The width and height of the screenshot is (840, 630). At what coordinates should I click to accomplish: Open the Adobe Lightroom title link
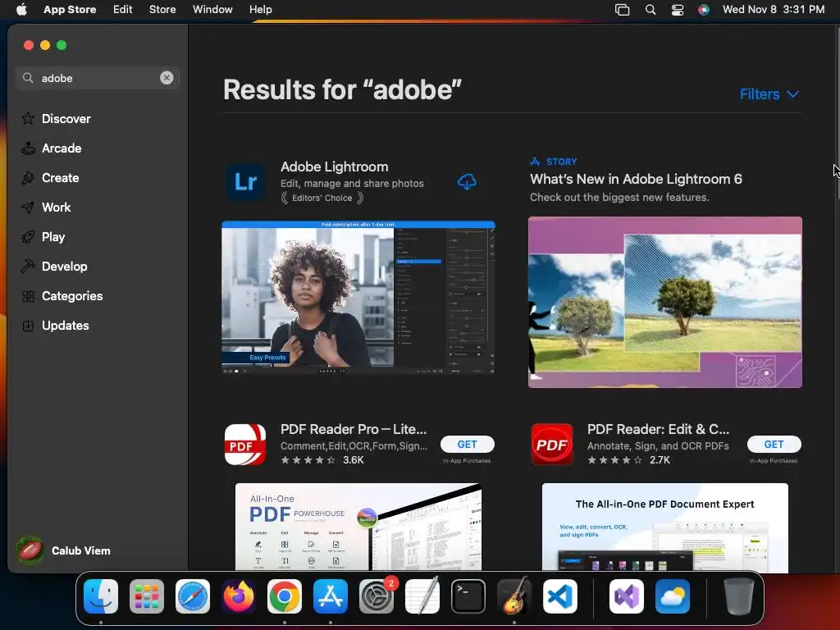pyautogui.click(x=335, y=167)
